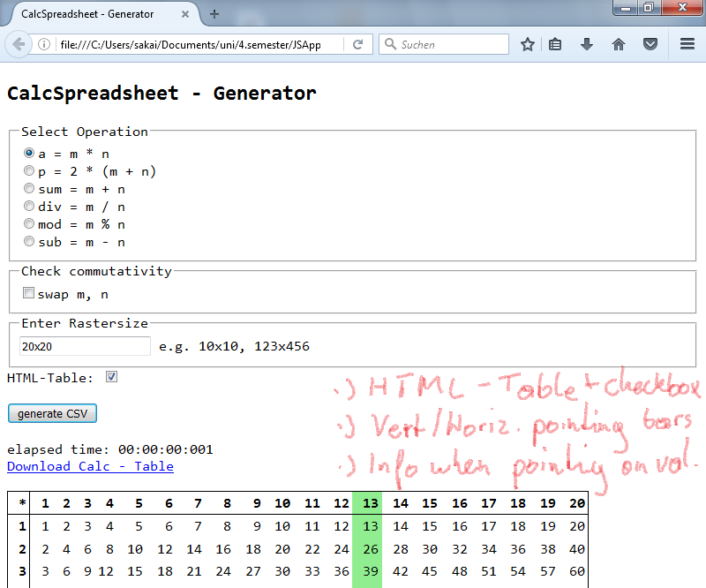Screen dimensions: 706x588
Task: Click the green highlighted column 13 header
Action: pos(370,502)
